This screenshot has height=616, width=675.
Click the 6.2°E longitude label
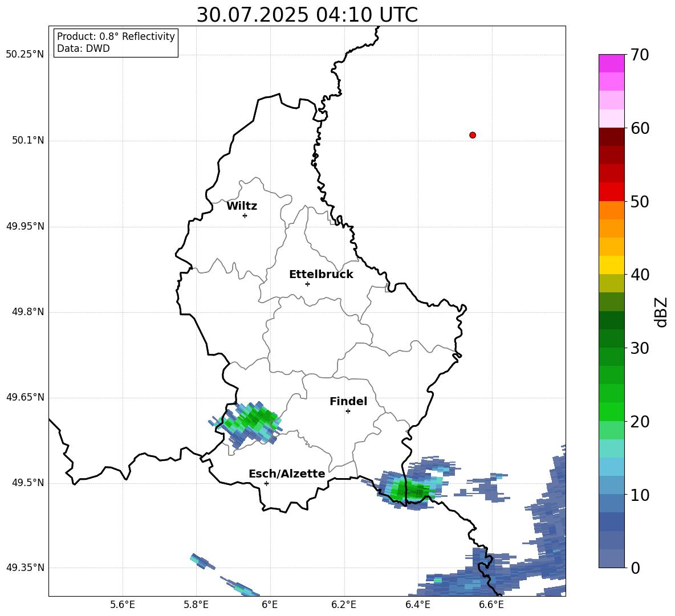(x=344, y=605)
